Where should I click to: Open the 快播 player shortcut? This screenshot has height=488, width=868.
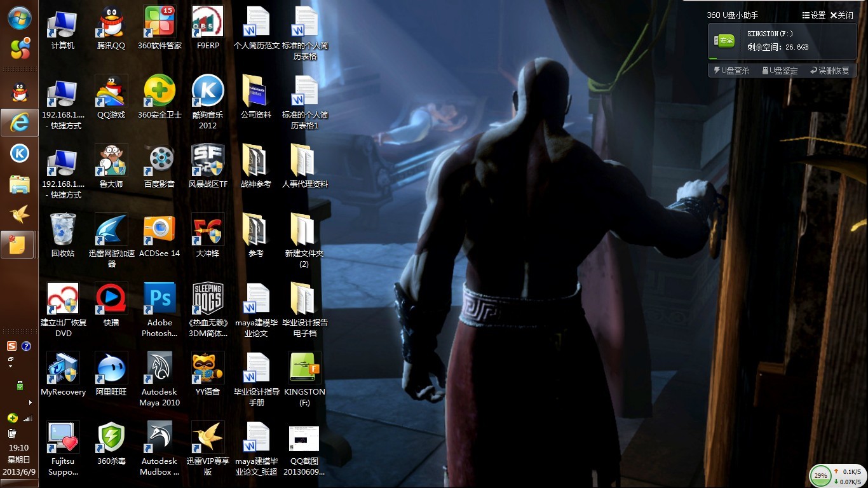click(111, 305)
